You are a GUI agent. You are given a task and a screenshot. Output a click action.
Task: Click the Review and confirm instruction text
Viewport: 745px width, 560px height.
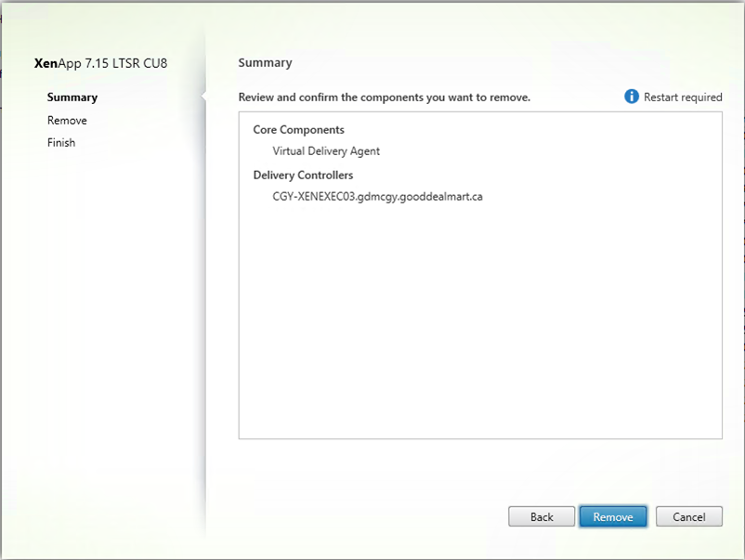(385, 97)
